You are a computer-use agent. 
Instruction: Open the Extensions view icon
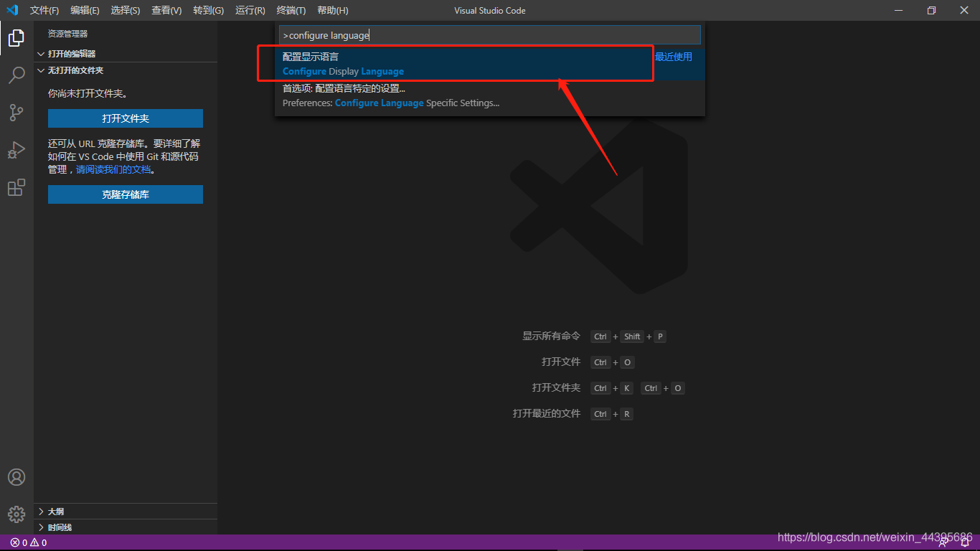point(17,187)
